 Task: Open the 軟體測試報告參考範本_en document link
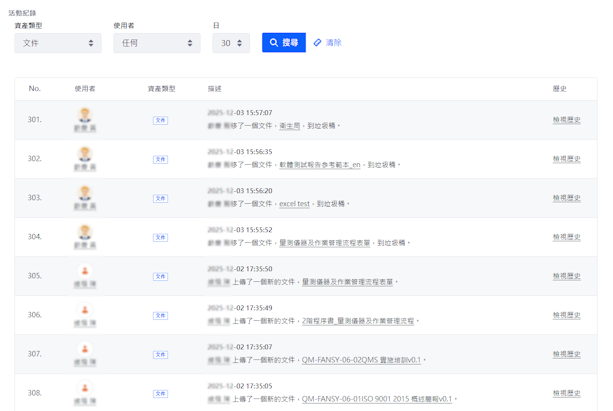click(320, 165)
